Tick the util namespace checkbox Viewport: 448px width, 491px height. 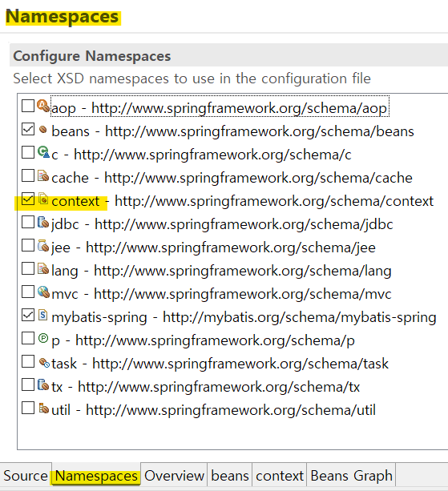(28, 408)
